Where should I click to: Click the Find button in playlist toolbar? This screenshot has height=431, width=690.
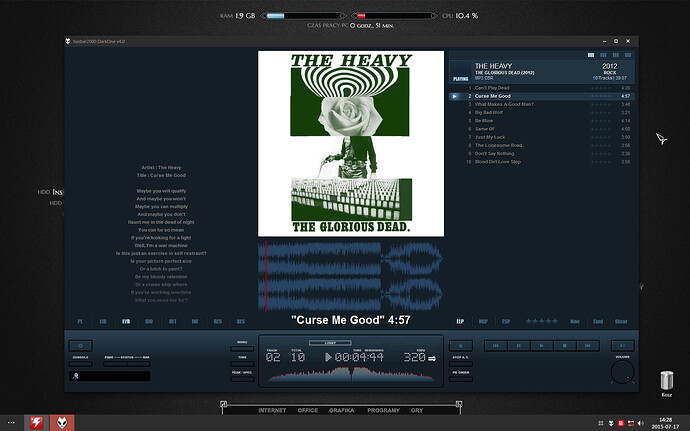tap(598, 321)
